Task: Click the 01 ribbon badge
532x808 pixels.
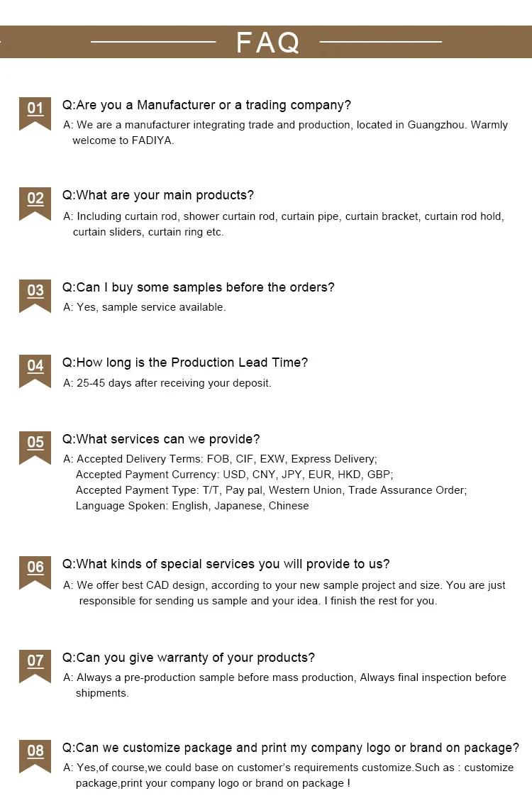Action: [x=35, y=111]
